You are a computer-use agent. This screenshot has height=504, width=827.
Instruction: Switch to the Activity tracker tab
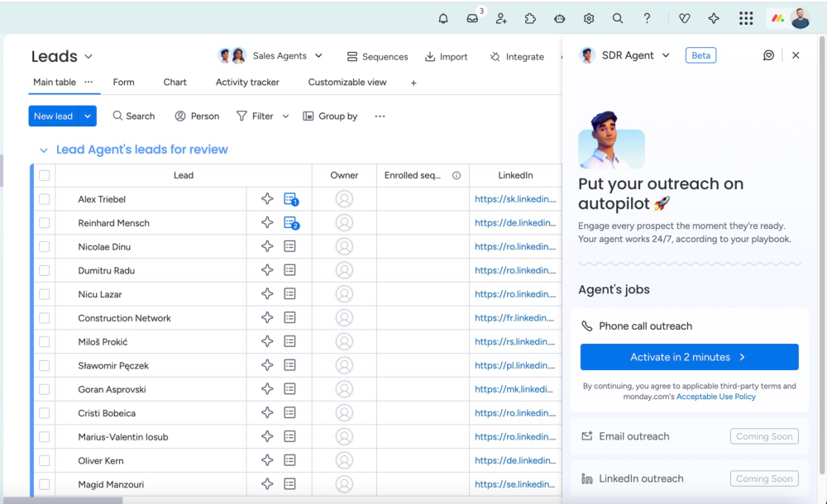[247, 83]
